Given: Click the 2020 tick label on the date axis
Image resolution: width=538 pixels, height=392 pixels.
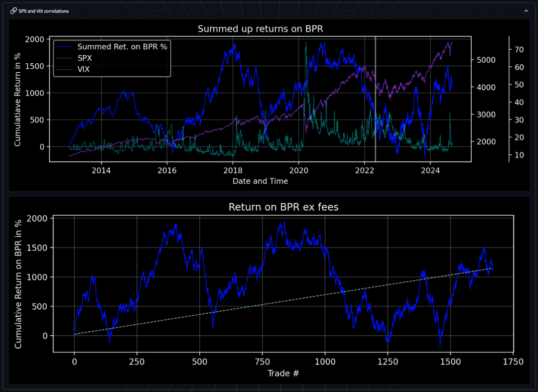Looking at the screenshot, I should point(298,171).
